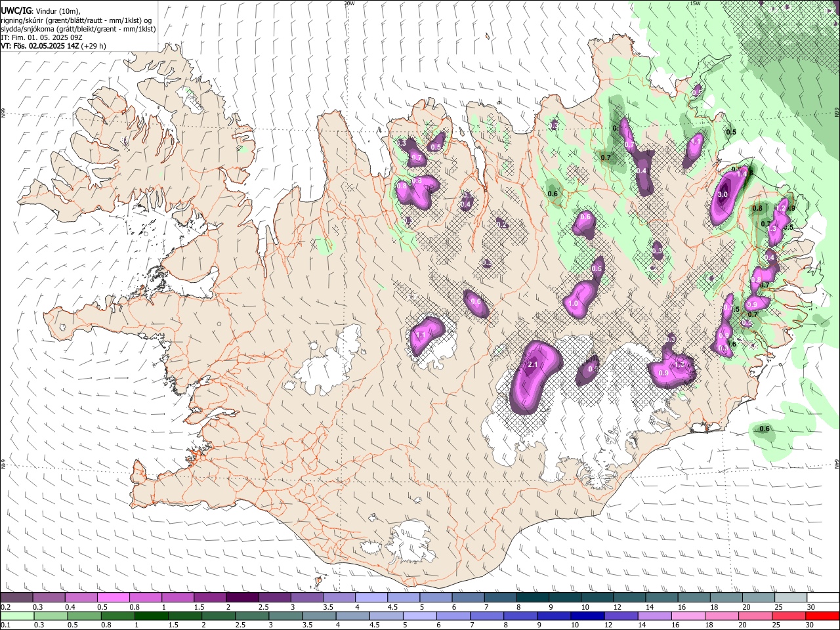This screenshot has height=630, width=840.
Task: Pick the palest green 0.1 rain legend swatch
Action: click(16, 616)
